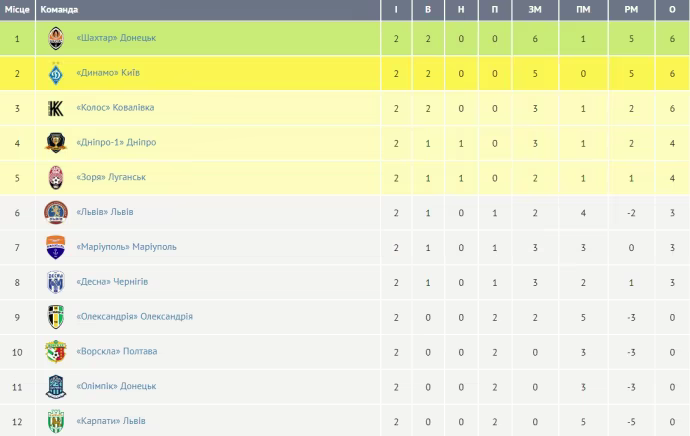Viewport: 690px width, 436px height.
Task: Click the «РМ» goal difference header
Action: [x=628, y=10]
